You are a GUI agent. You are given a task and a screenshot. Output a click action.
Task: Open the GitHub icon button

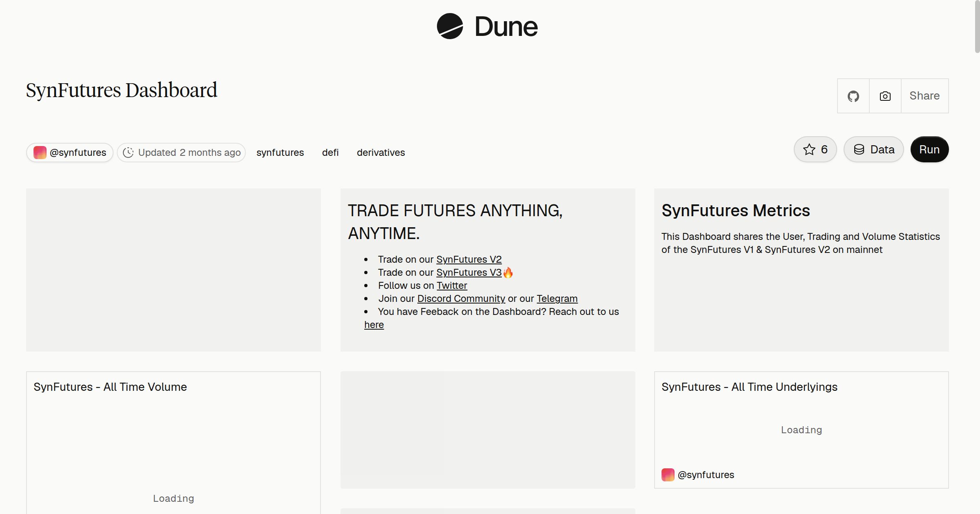pyautogui.click(x=853, y=96)
